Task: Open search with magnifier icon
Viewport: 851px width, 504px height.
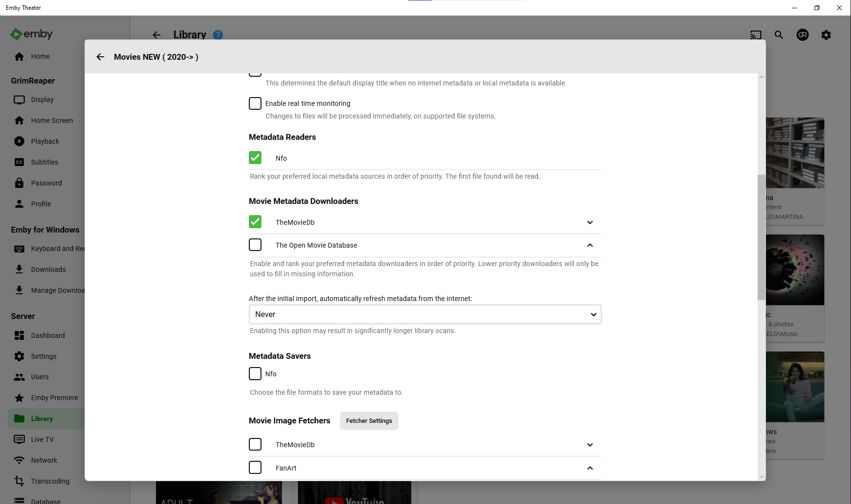Action: [x=779, y=35]
